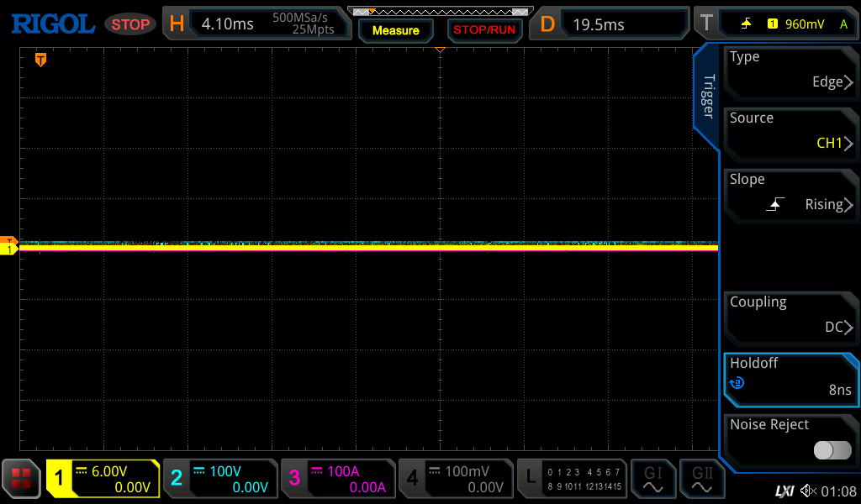Open the logic analyzer L digital channels panel
This screenshot has width=861, height=504.
click(x=571, y=479)
